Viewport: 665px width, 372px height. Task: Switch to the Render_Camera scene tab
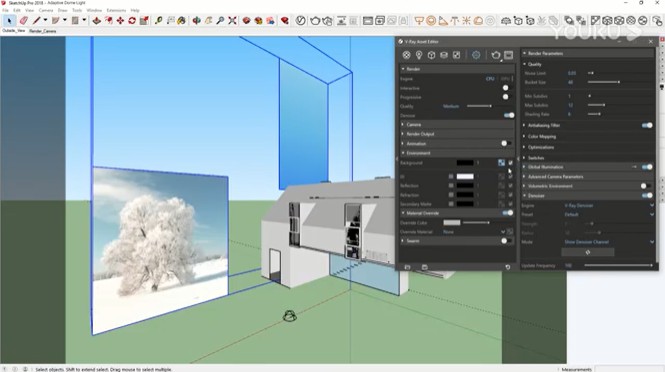43,31
